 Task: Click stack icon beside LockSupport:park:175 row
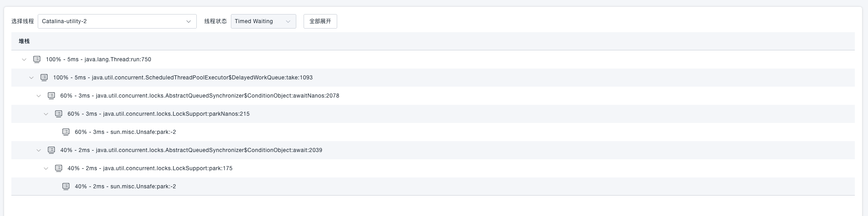coord(59,168)
